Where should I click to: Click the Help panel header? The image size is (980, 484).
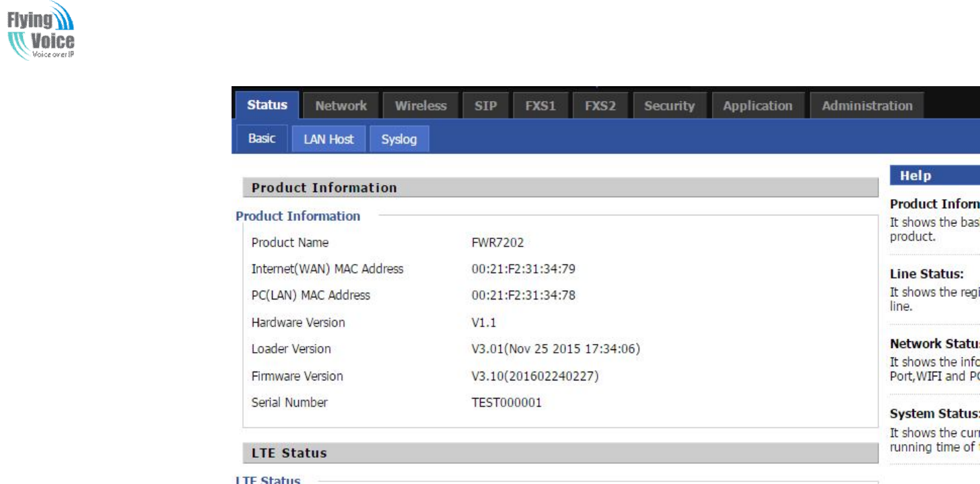pyautogui.click(x=915, y=176)
